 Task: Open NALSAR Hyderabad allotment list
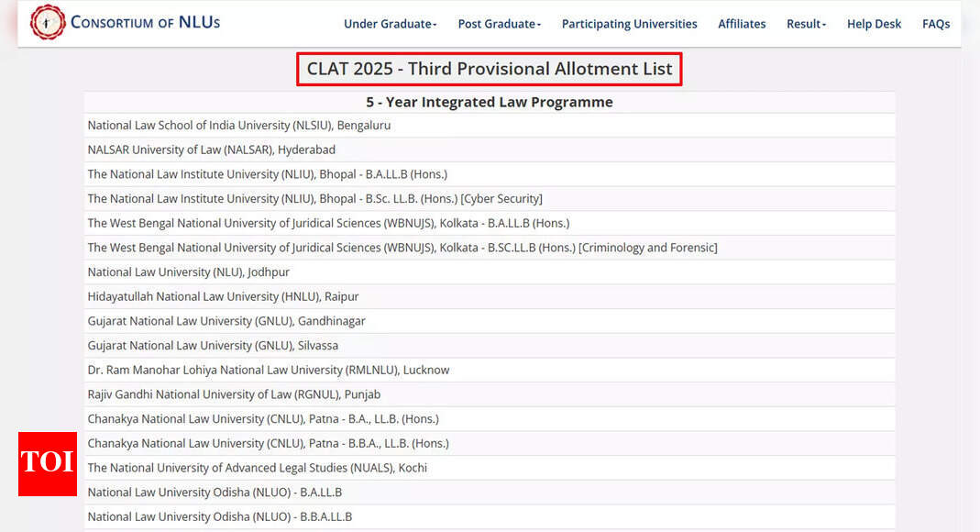point(211,150)
